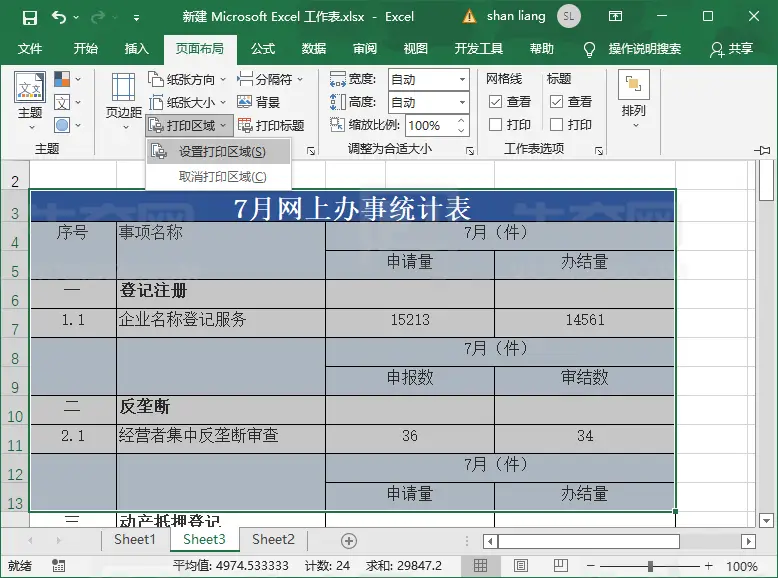The image size is (778, 578).
Task: Open the theme Fonts icon
Action: point(62,102)
